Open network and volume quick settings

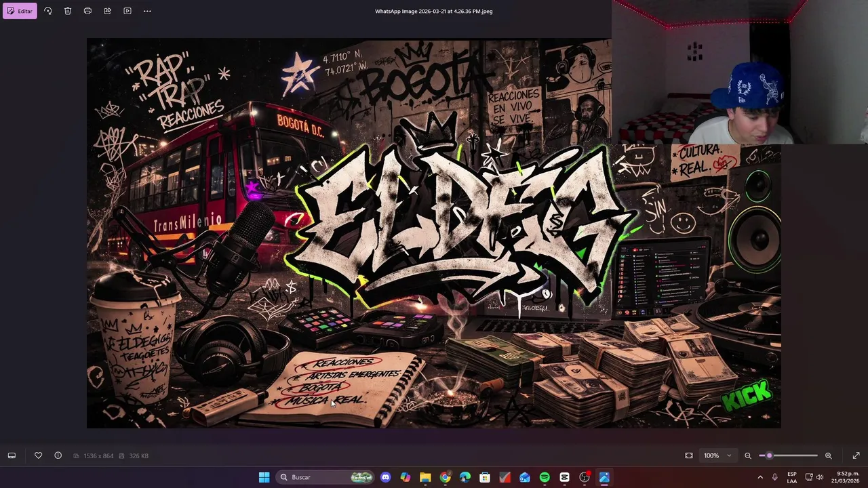[x=815, y=477]
